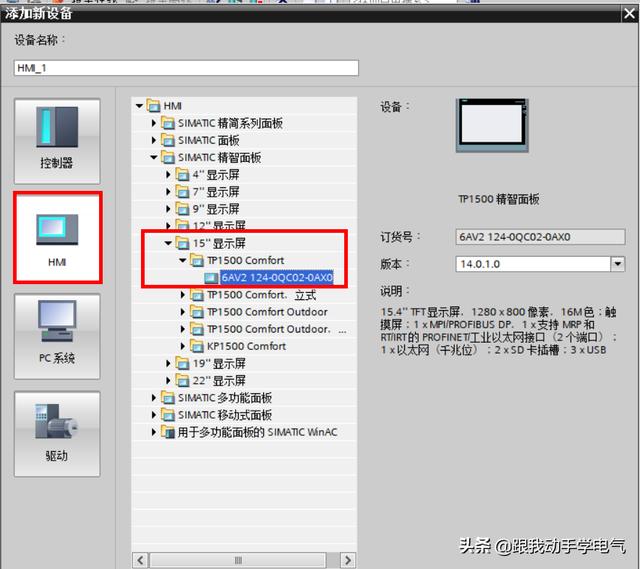Click the right scroll arrow of tree
The height and width of the screenshot is (569, 640).
348,560
